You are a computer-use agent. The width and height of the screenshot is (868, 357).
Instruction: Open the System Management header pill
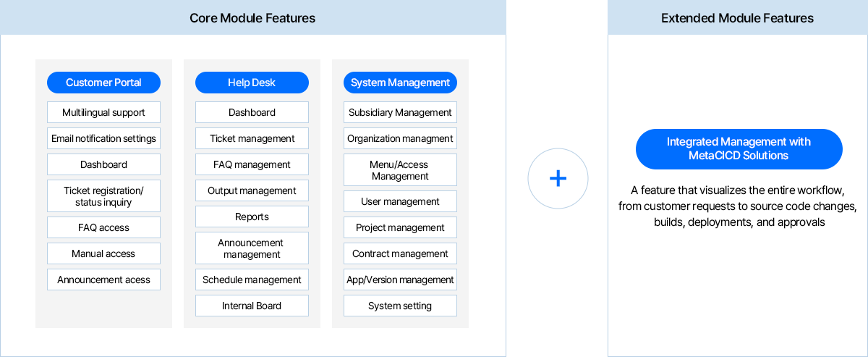click(400, 83)
